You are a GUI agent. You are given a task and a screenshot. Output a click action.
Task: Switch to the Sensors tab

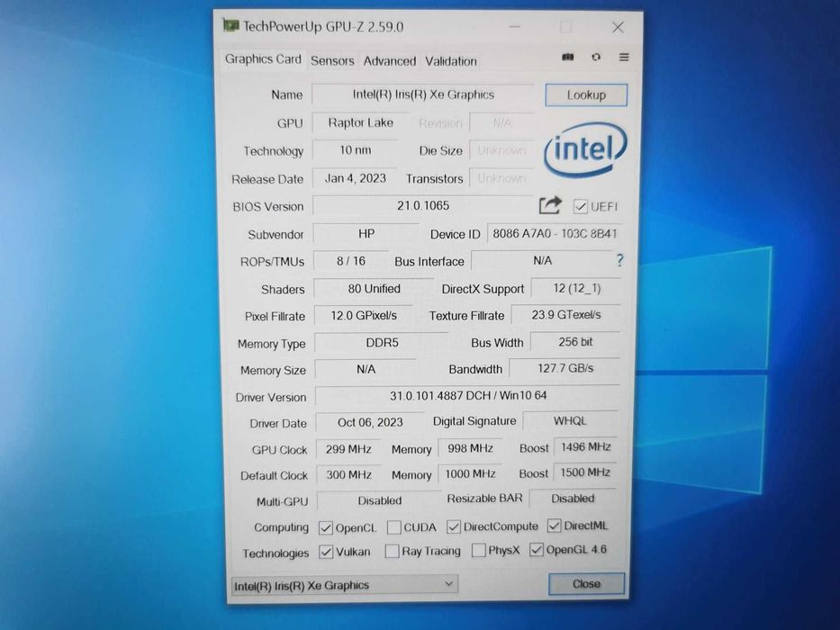[x=332, y=61]
